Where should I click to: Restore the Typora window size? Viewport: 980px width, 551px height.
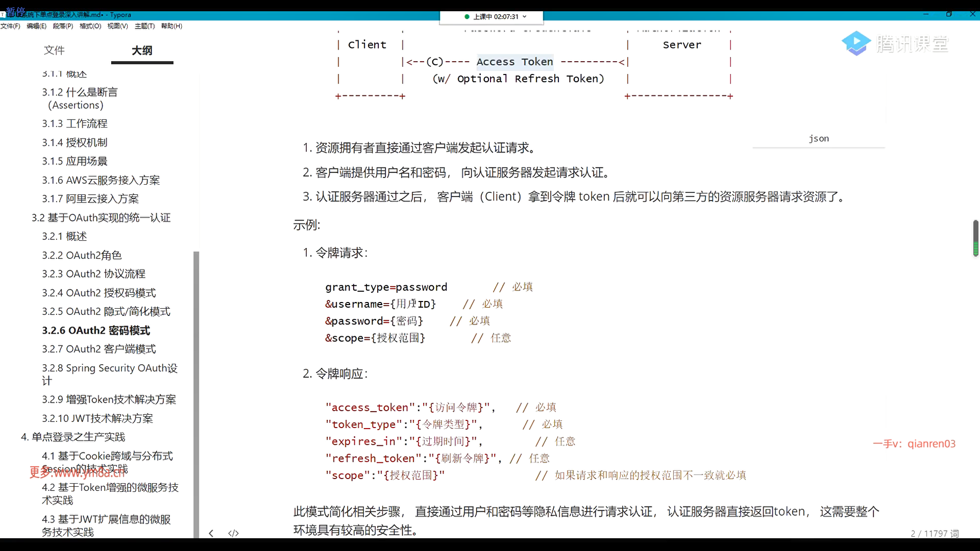(x=949, y=14)
